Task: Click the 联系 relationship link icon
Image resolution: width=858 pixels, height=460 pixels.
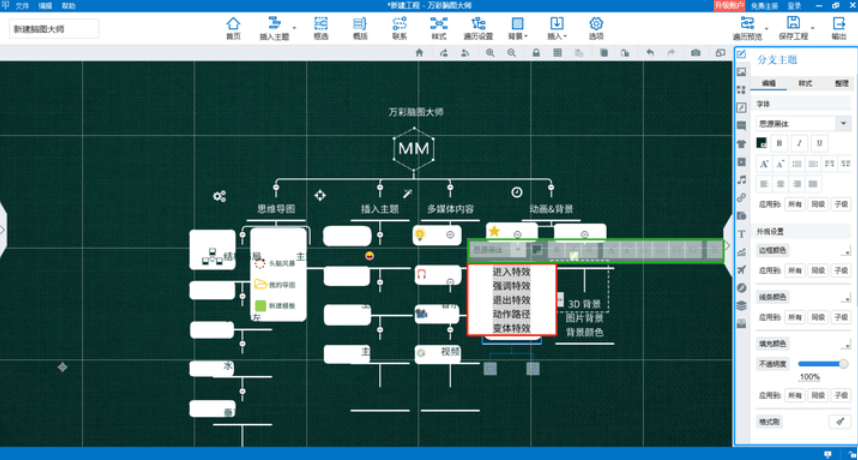Action: [x=399, y=25]
